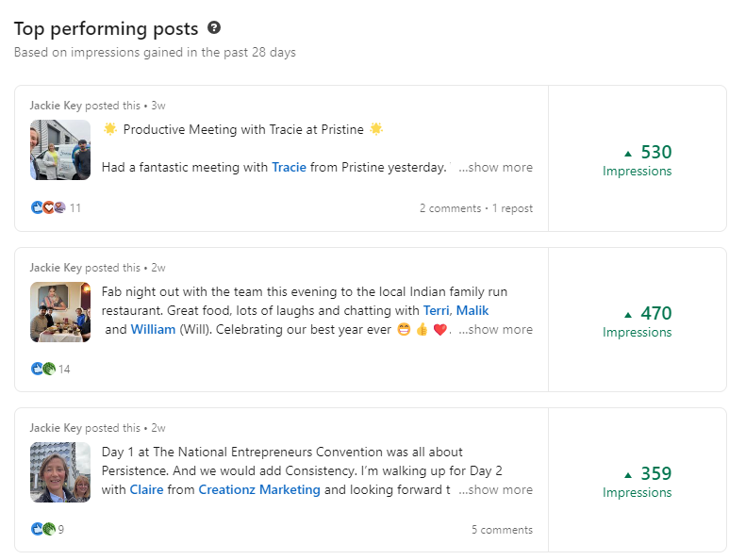729x560 pixels.
Task: Expand 'show more' on the Fab night out post
Action: pyautogui.click(x=496, y=329)
